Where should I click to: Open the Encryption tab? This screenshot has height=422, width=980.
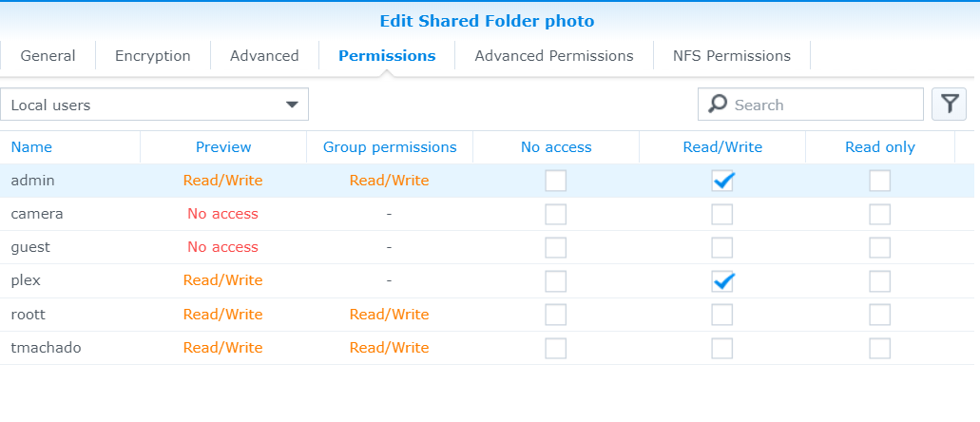pyautogui.click(x=152, y=56)
